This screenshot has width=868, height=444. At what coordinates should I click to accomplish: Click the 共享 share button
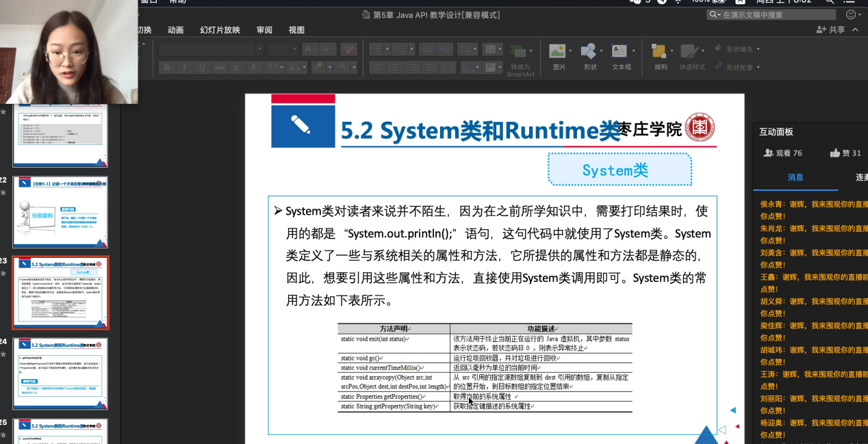pyautogui.click(x=830, y=30)
